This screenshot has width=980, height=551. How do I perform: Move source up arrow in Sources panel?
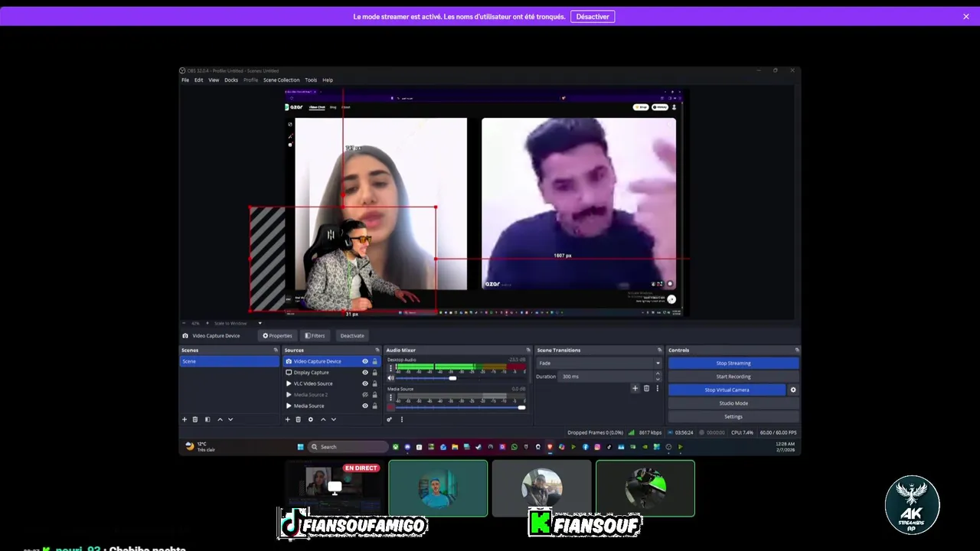click(322, 419)
